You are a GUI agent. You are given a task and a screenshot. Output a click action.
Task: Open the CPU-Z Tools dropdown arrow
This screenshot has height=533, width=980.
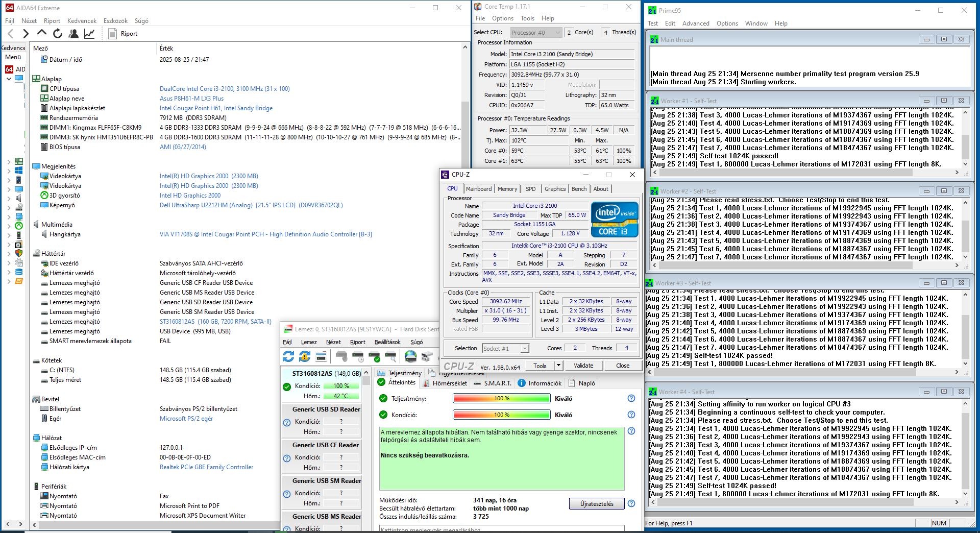click(x=558, y=366)
